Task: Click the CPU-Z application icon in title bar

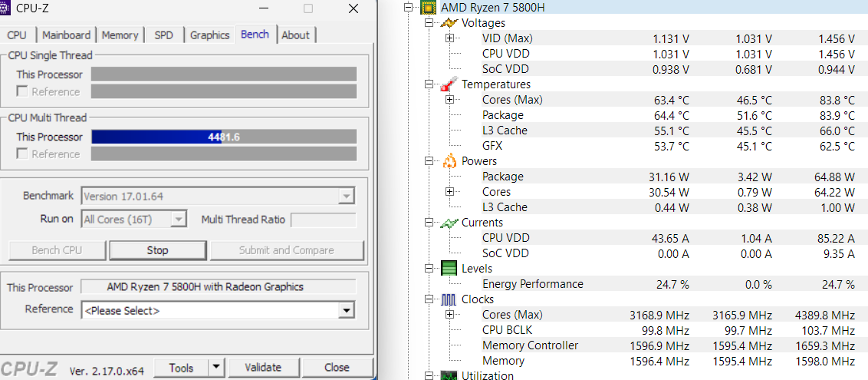Action: [5, 8]
